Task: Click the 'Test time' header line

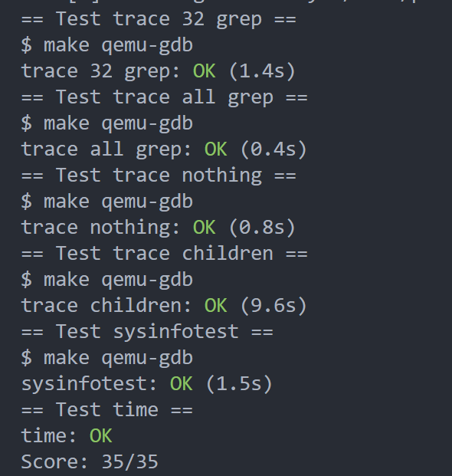Action: tap(107, 410)
